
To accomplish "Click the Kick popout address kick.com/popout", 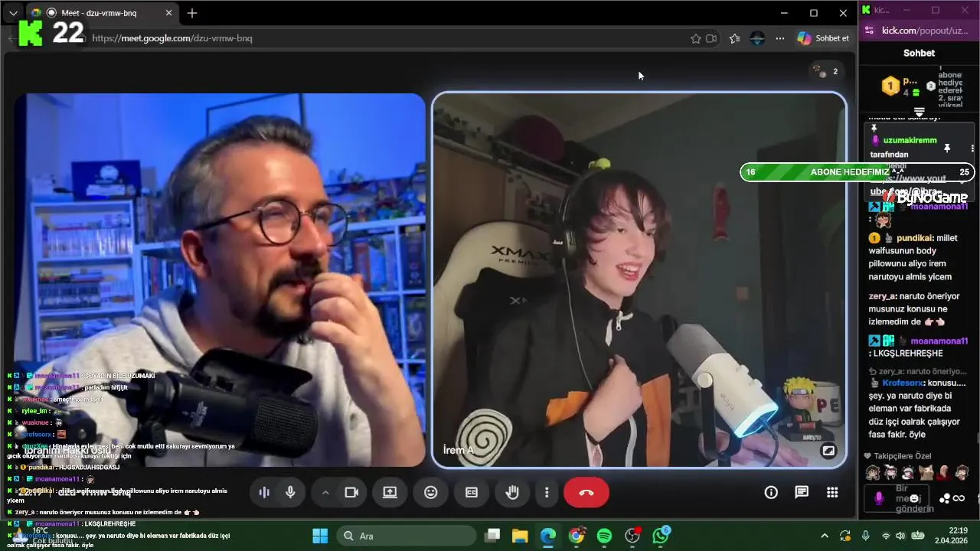I will pos(925,31).
